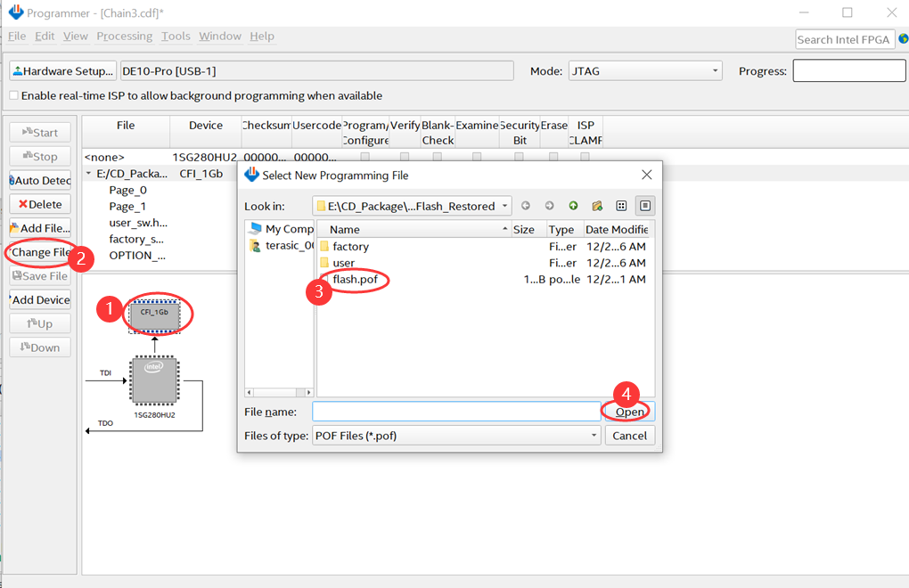Select the factory_s... row
This screenshot has height=588, width=909.
(136, 239)
